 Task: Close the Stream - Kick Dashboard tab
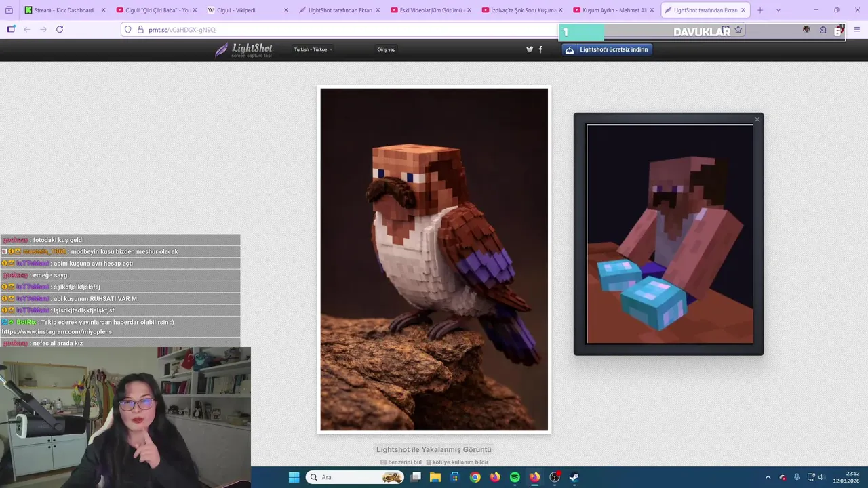click(x=103, y=10)
